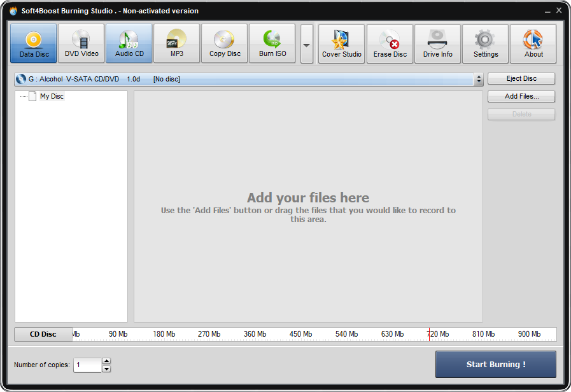Viewport: 571px width, 392px height.
Task: Close the Burning Studio window
Action: click(x=559, y=11)
